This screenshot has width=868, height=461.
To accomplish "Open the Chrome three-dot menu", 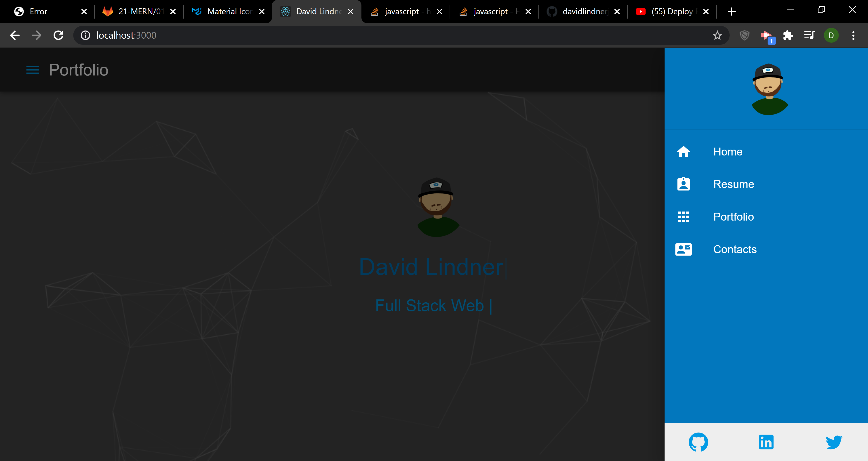I will pyautogui.click(x=853, y=35).
